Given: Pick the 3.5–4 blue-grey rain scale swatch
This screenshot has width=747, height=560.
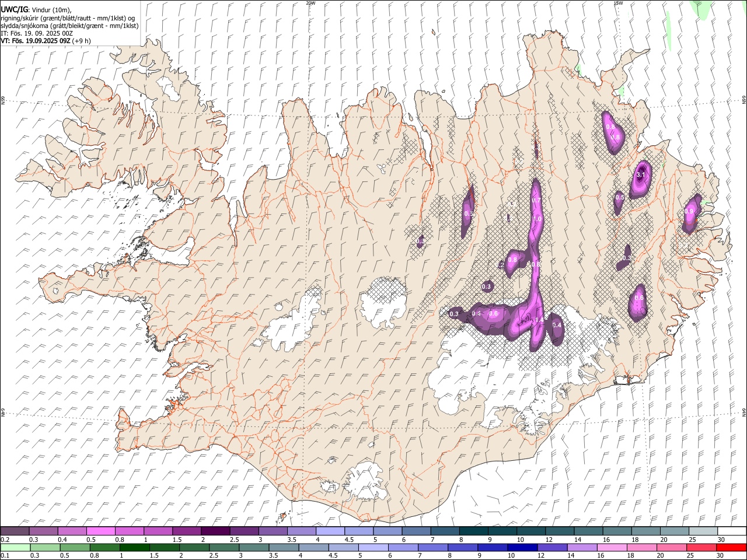Looking at the screenshot, I should (x=284, y=548).
